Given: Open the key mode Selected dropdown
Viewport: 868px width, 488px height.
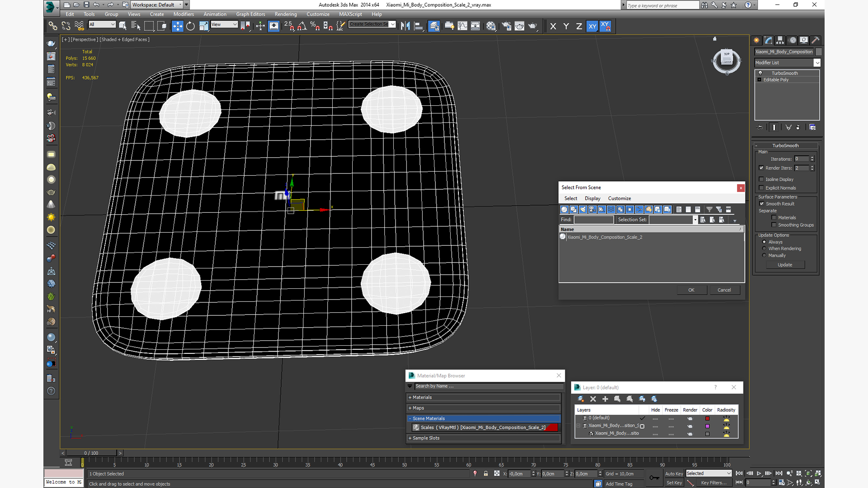Looking at the screenshot, I should click(708, 474).
